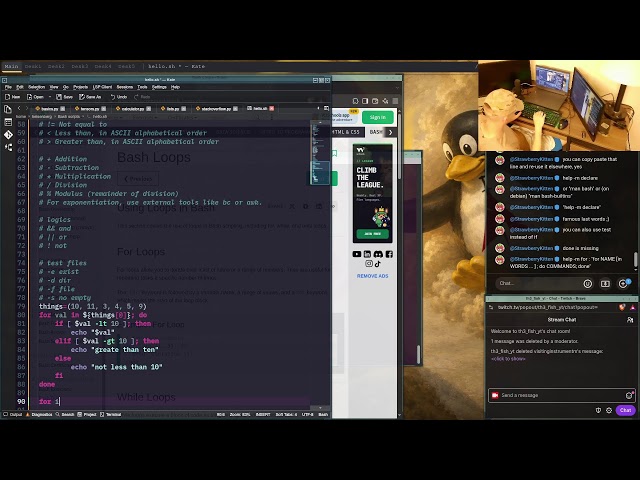Open the symbol outline sidebar icon
640x480 pixels.
click(x=8, y=147)
